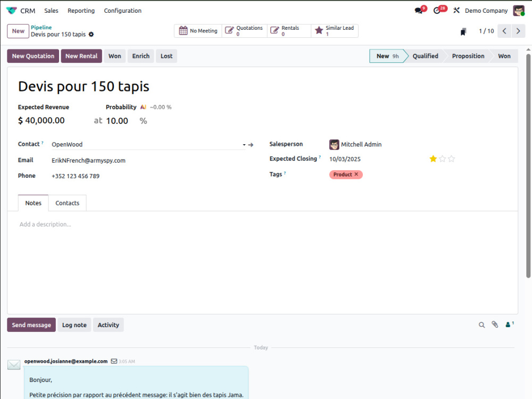Screen dimensions: 532x399
Task: Move lead to Proposition stage
Action: point(468,56)
